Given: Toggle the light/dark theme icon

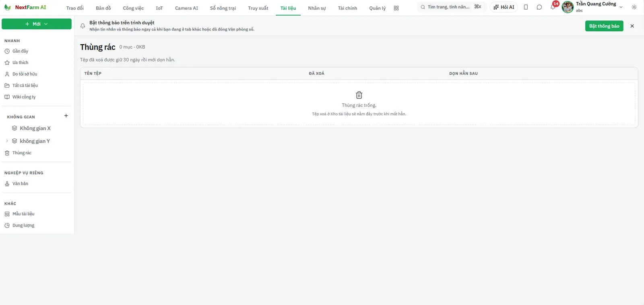Looking at the screenshot, I should click(634, 7).
